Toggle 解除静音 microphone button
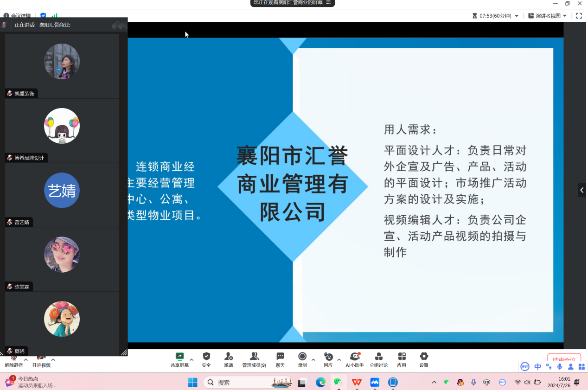Viewport: 588px width, 390px height. (x=13, y=360)
